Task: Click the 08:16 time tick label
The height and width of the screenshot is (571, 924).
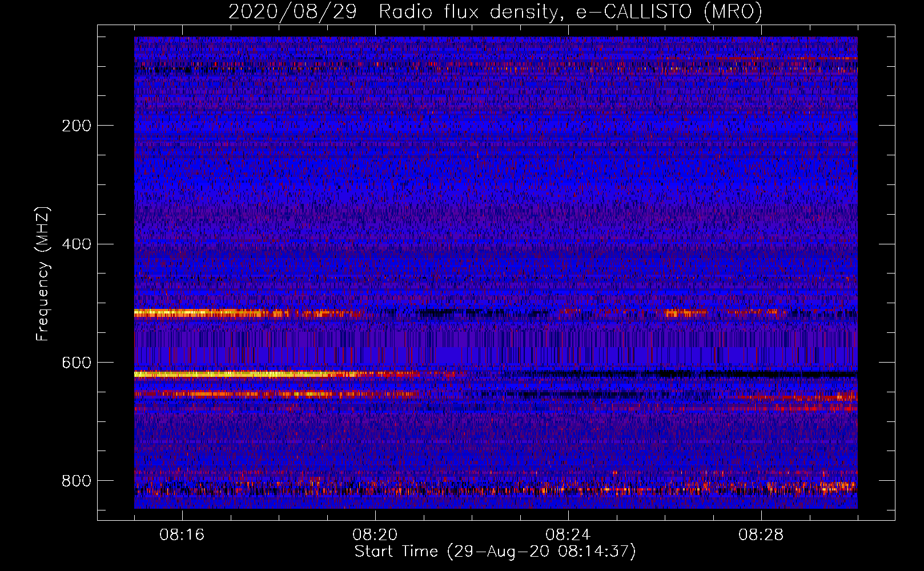Action: pos(182,535)
